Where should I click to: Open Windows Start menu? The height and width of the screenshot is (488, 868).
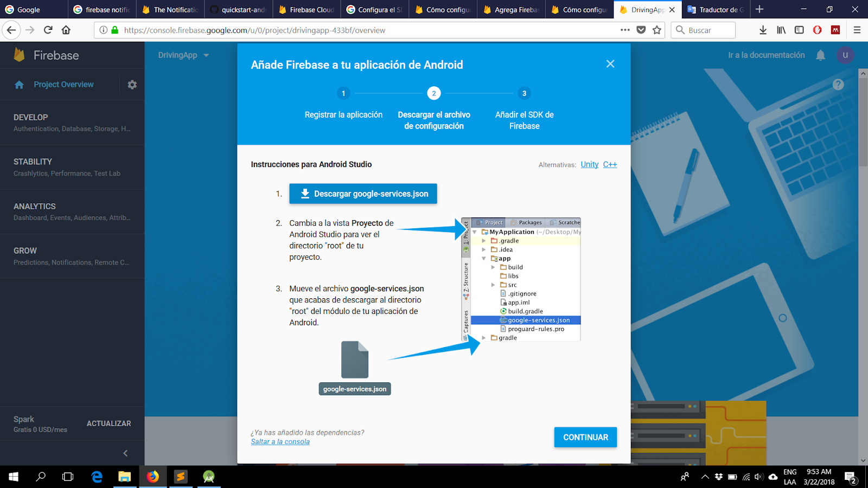pyautogui.click(x=14, y=477)
